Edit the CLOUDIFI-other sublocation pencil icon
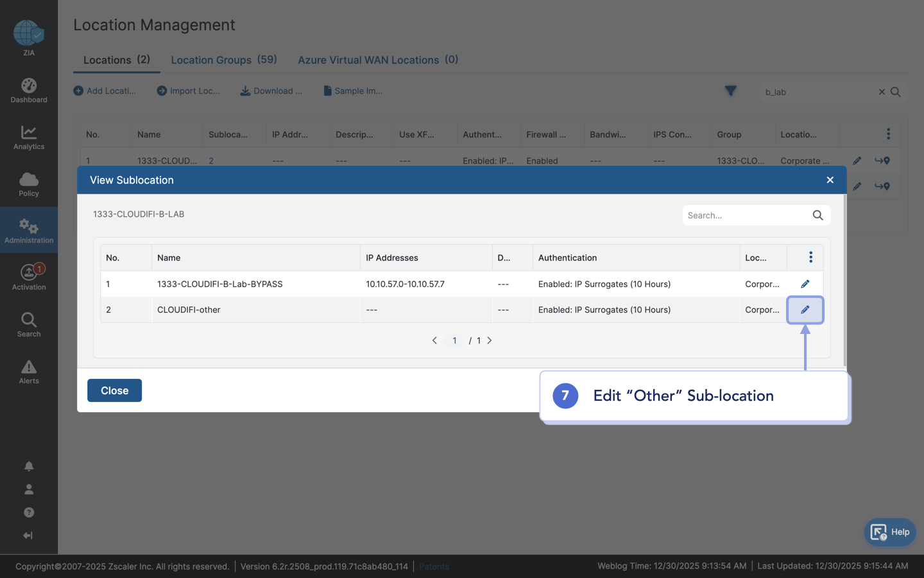This screenshot has height=578, width=924. [805, 310]
